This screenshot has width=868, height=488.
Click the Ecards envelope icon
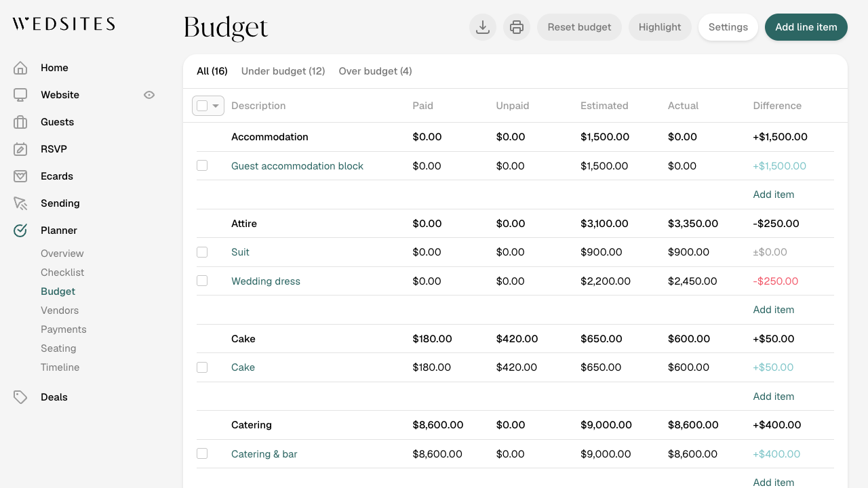point(20,176)
